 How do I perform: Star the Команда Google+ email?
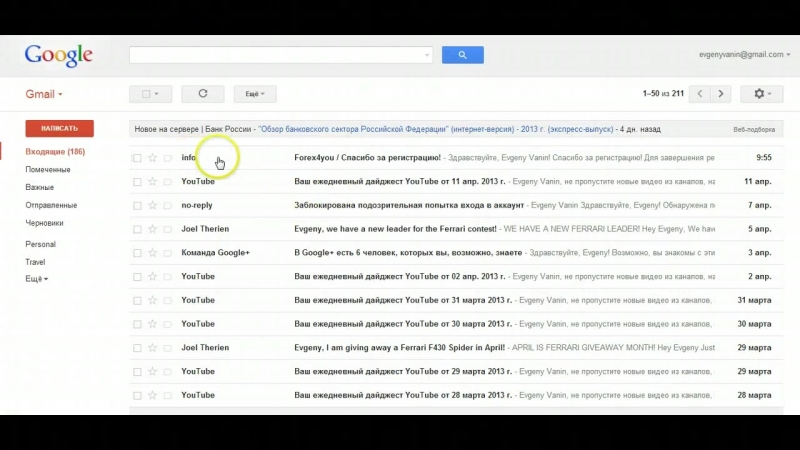point(153,253)
